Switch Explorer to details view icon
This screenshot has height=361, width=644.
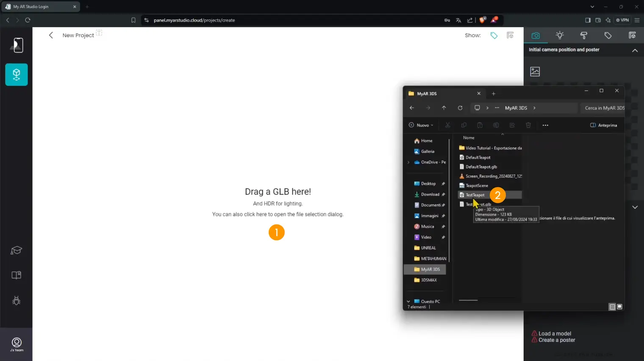[612, 307]
